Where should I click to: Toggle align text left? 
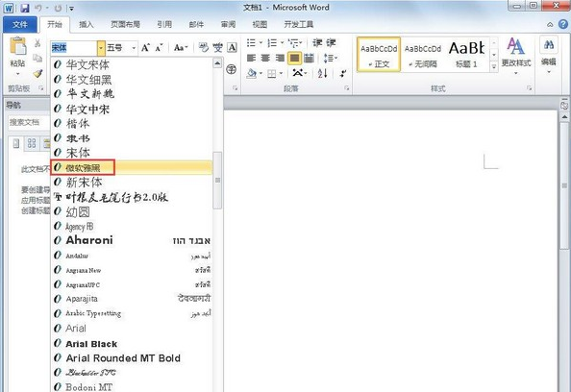(251, 58)
